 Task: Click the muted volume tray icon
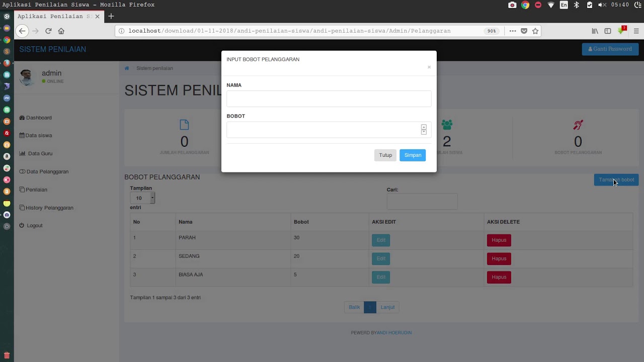(x=602, y=5)
